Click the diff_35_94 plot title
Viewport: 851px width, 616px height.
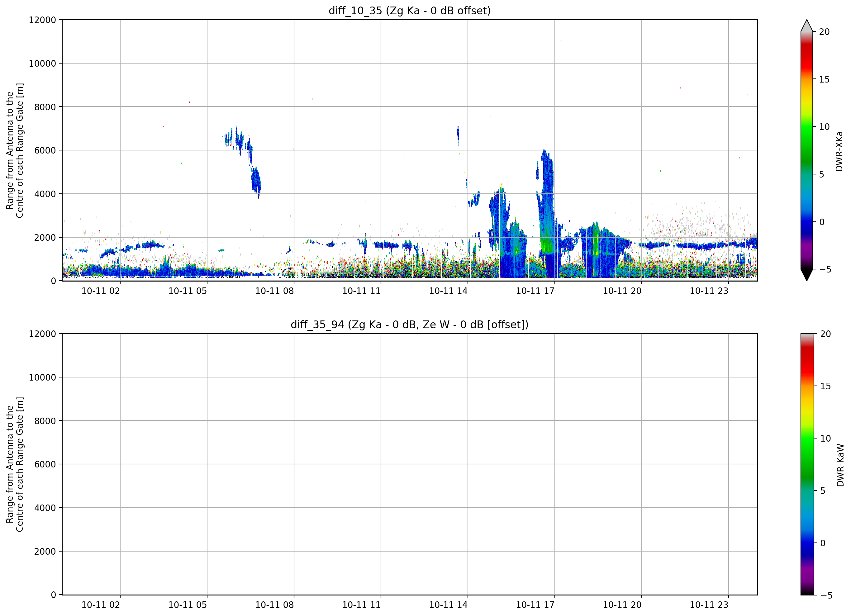pyautogui.click(x=409, y=325)
